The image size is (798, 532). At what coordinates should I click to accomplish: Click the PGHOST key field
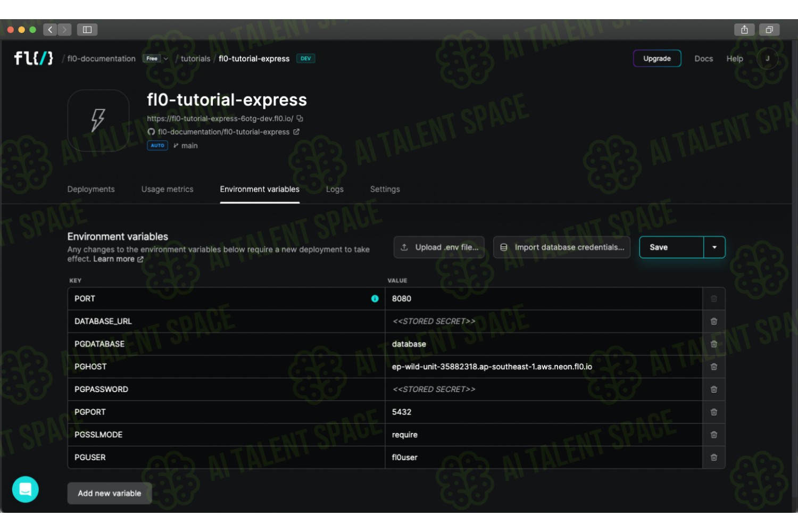click(x=226, y=367)
